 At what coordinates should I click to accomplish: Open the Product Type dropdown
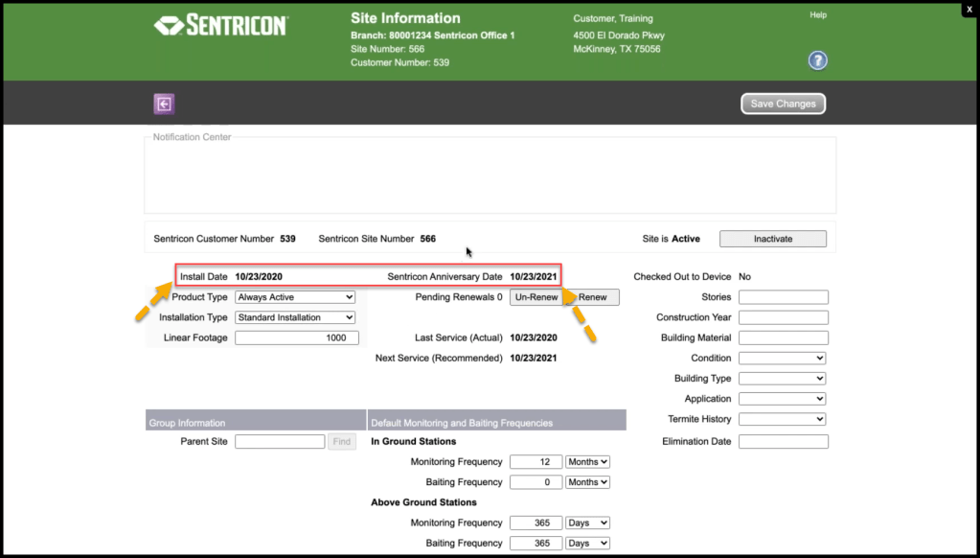[x=295, y=297]
